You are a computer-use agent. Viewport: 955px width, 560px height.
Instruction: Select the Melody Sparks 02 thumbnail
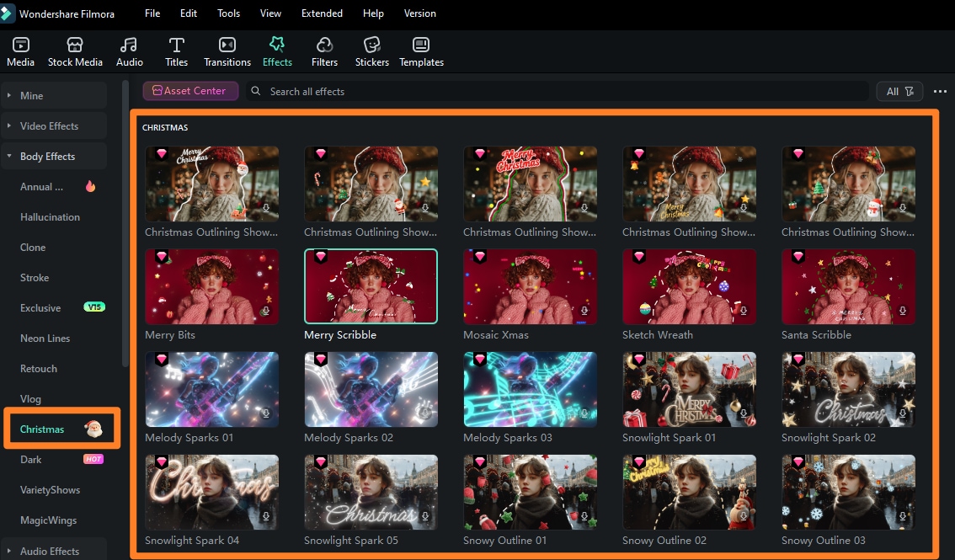click(x=371, y=390)
